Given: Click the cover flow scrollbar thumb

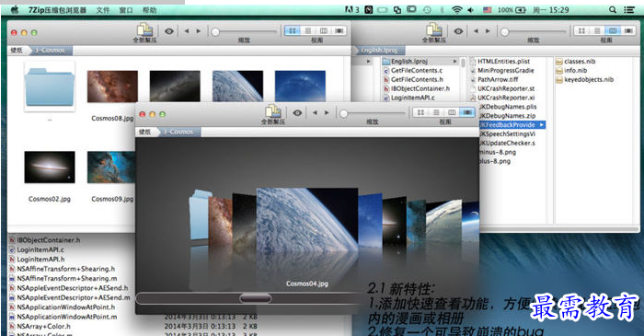Looking at the screenshot, I should [256, 298].
